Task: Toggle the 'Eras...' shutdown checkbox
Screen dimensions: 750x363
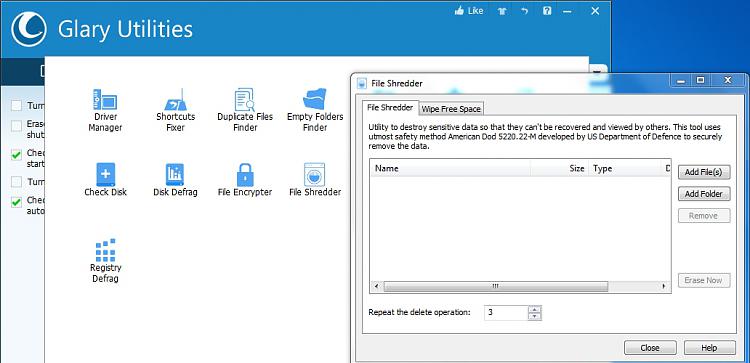Action: [x=17, y=126]
